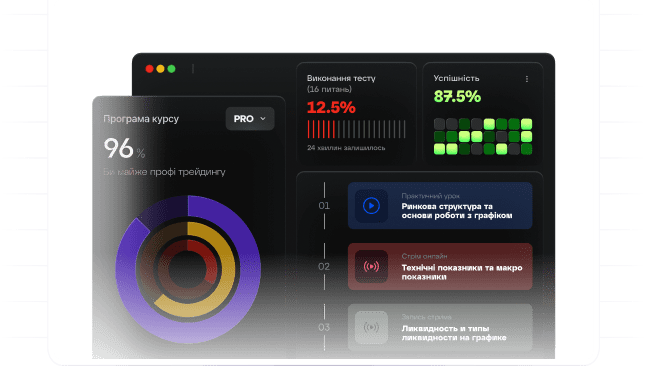Select the 03 marker on the lesson timeline
The height and width of the screenshot is (366, 648).
point(324,328)
